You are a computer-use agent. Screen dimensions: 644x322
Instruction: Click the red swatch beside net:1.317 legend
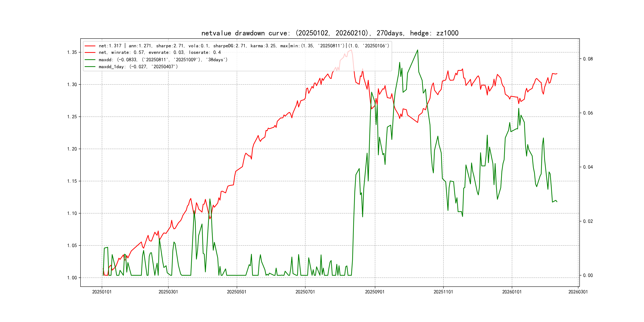[x=90, y=46]
